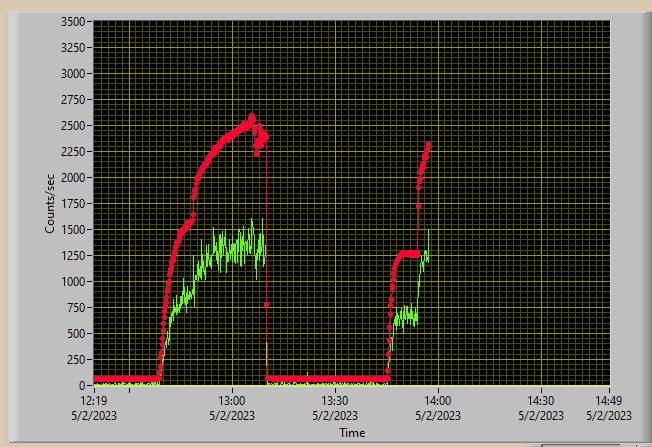Click the 1000 Y-axis tick label
The width and height of the screenshot is (652, 447).
73,282
